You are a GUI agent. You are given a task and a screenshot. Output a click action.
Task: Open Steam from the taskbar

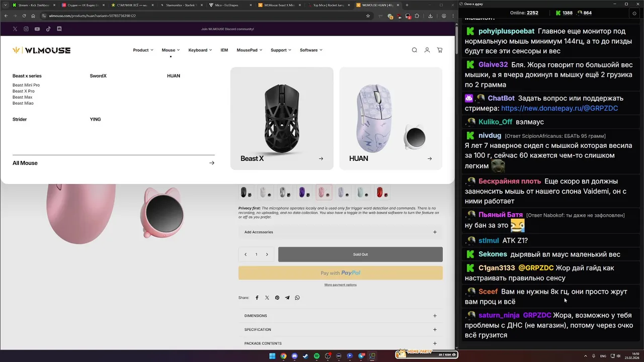[x=306, y=356]
